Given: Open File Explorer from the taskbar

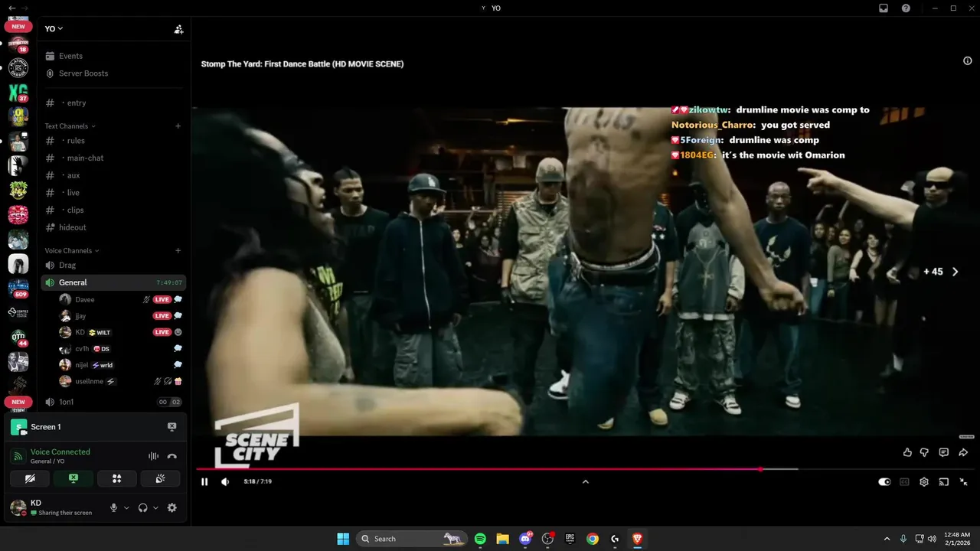Looking at the screenshot, I should pos(502,539).
